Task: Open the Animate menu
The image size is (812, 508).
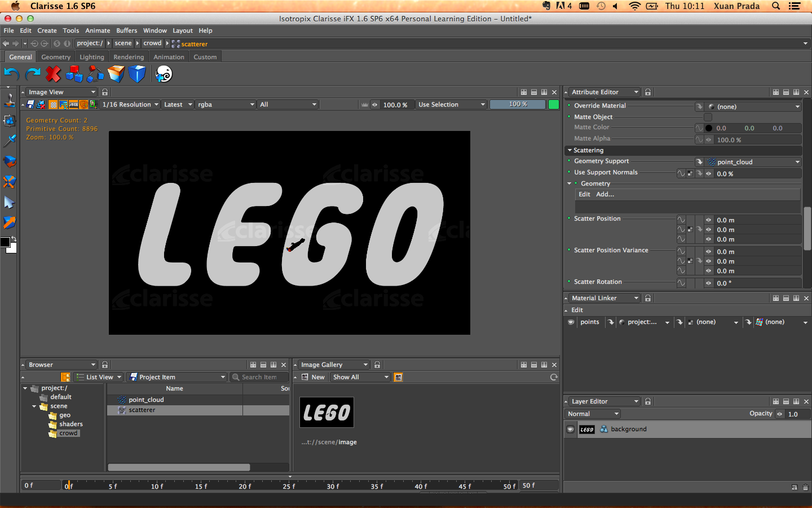Action: (x=98, y=30)
